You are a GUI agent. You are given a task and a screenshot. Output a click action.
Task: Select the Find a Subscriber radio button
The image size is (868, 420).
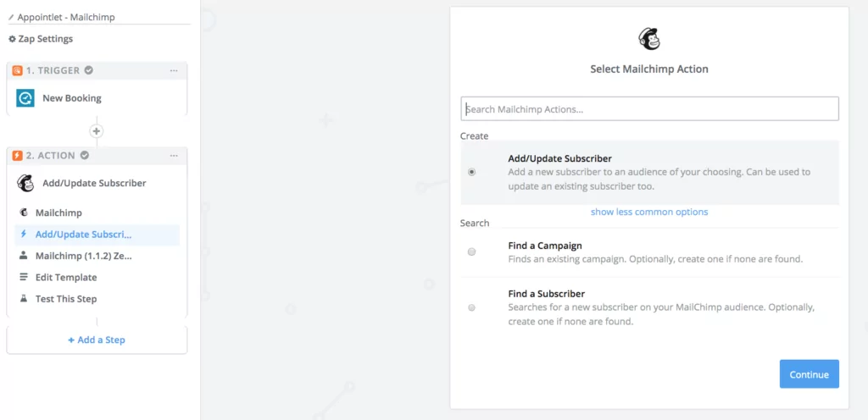pyautogui.click(x=471, y=307)
